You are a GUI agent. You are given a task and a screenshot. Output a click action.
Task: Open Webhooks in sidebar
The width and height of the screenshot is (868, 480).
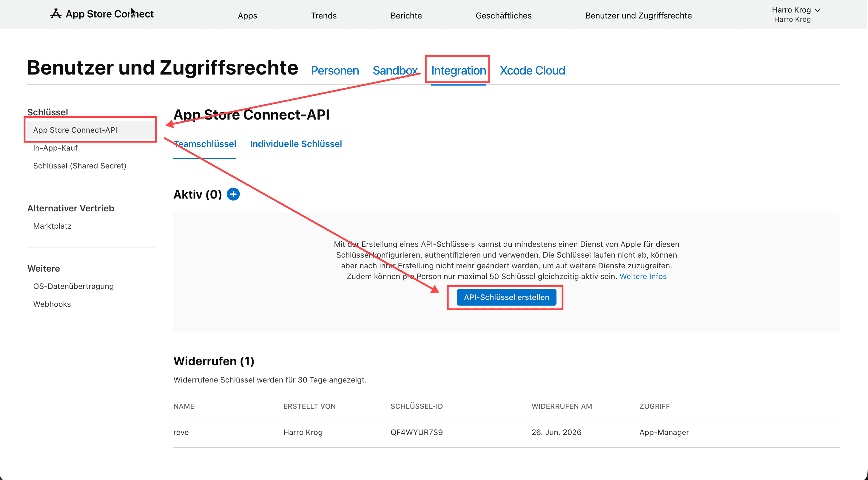(52, 304)
